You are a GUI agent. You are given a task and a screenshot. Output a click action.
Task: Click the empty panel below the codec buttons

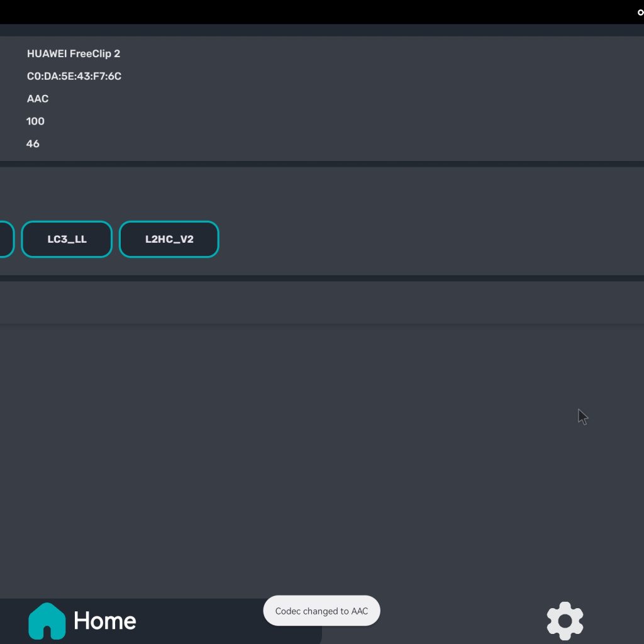coord(314,303)
